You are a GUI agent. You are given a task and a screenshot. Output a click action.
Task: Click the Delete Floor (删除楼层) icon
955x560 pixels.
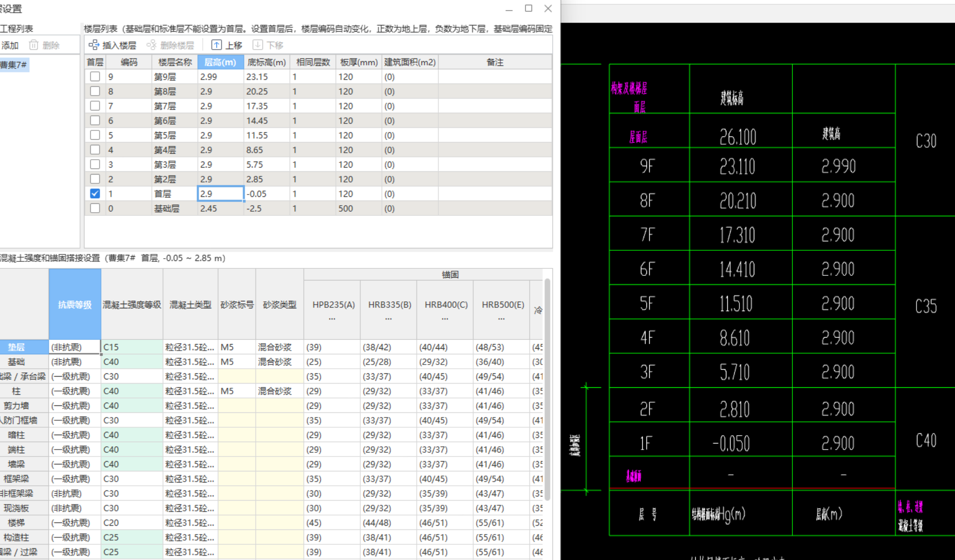[151, 45]
